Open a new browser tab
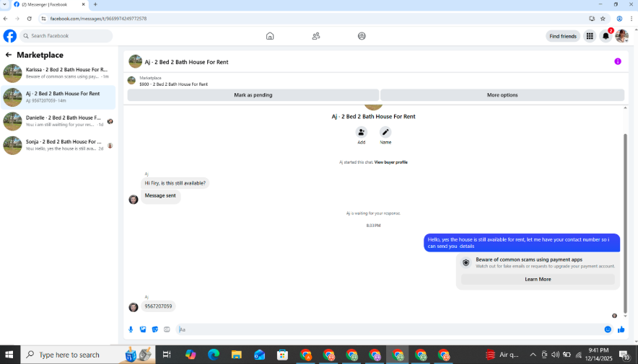Image resolution: width=638 pixels, height=364 pixels. click(x=95, y=4)
